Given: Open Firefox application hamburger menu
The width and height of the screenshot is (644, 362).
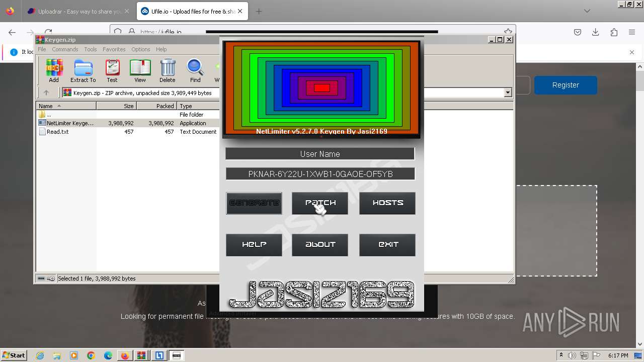Looking at the screenshot, I should point(632,32).
